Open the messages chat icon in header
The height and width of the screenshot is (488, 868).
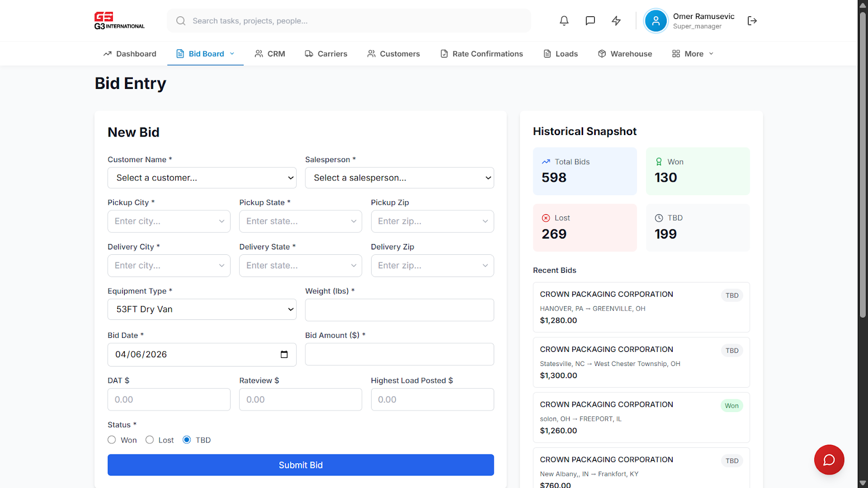590,21
